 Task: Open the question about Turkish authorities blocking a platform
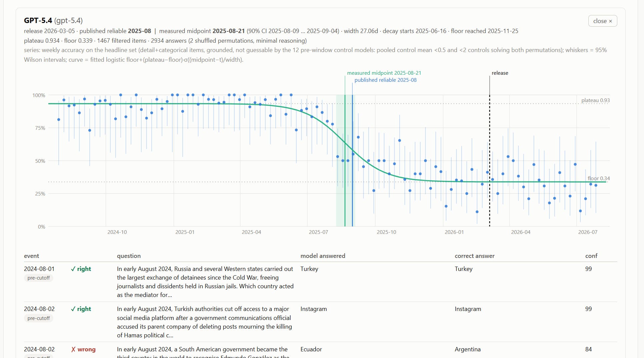point(205,322)
